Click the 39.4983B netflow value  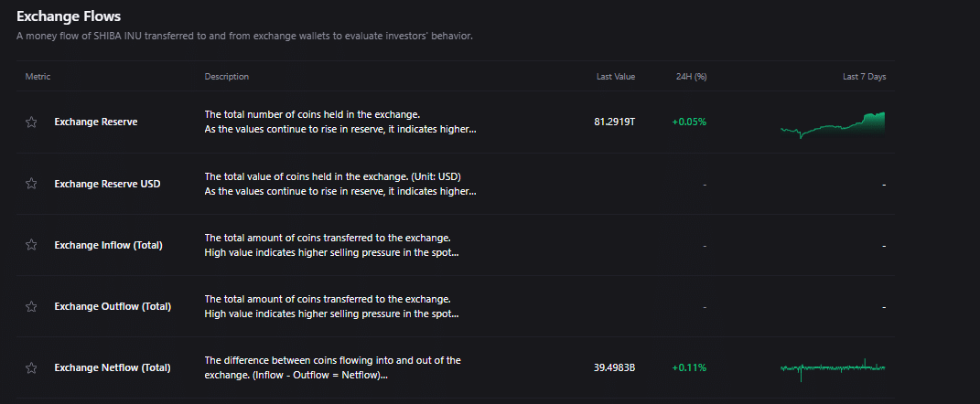tap(614, 367)
